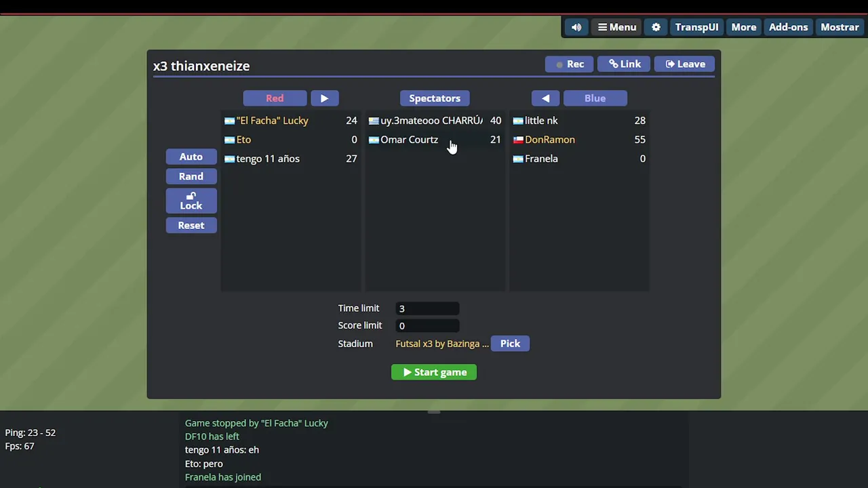Open the Add-ons menu
Image resolution: width=868 pixels, height=488 pixels.
(x=788, y=27)
